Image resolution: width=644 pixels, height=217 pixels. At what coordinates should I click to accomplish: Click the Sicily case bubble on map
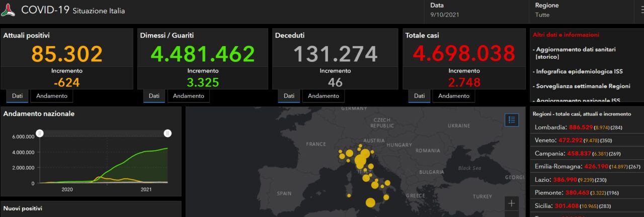pos(370,202)
